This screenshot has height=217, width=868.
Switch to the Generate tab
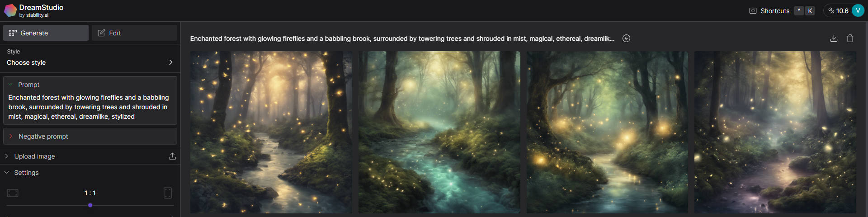46,33
